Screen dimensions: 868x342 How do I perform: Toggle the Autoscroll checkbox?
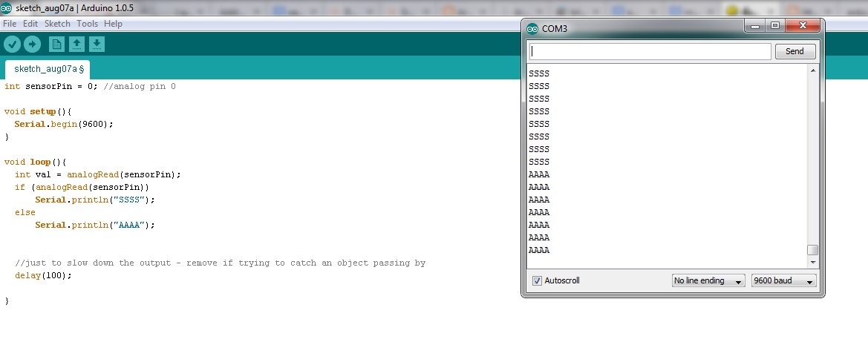[x=537, y=280]
